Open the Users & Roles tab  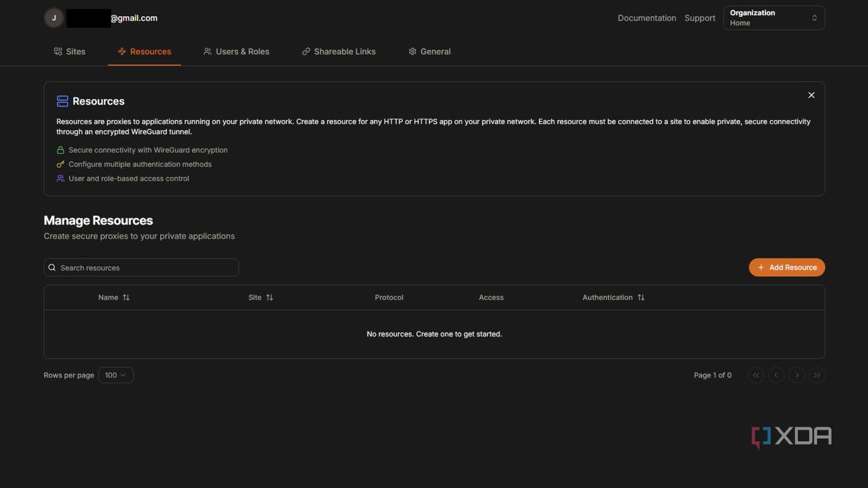click(x=236, y=51)
